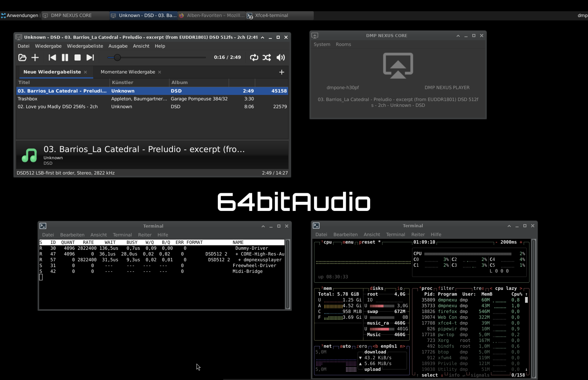Add a new playlist tab with plus

[x=282, y=72]
